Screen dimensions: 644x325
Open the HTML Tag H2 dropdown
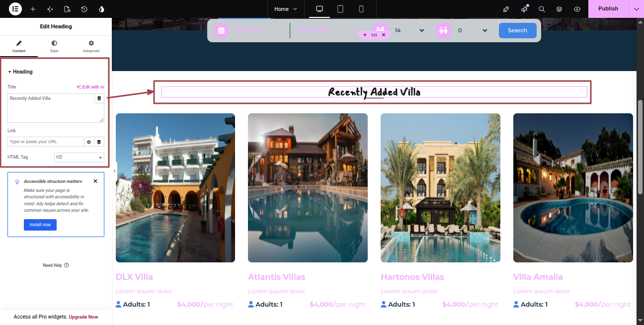[x=79, y=157]
